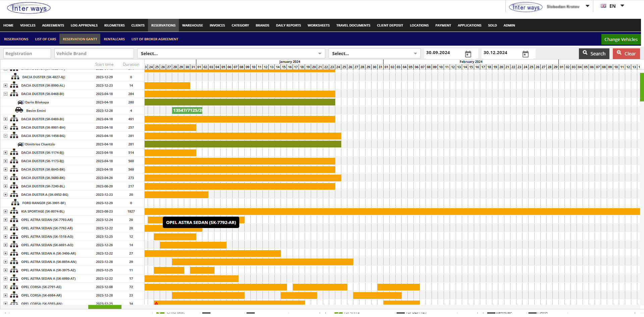The height and width of the screenshot is (317, 644).
Task: Open the CLIENT DEPOSIT menu
Action: pos(390,25)
